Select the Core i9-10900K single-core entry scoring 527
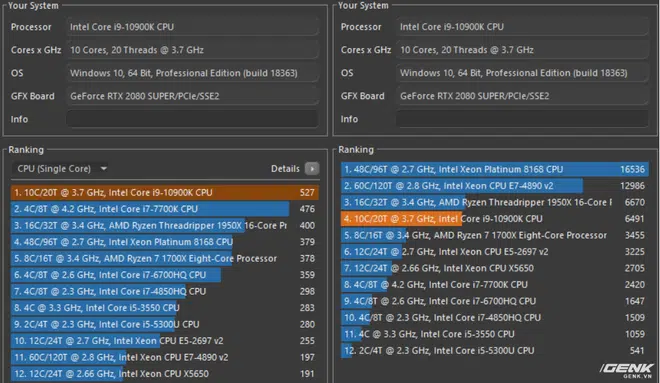This screenshot has height=383, width=660. click(x=165, y=193)
